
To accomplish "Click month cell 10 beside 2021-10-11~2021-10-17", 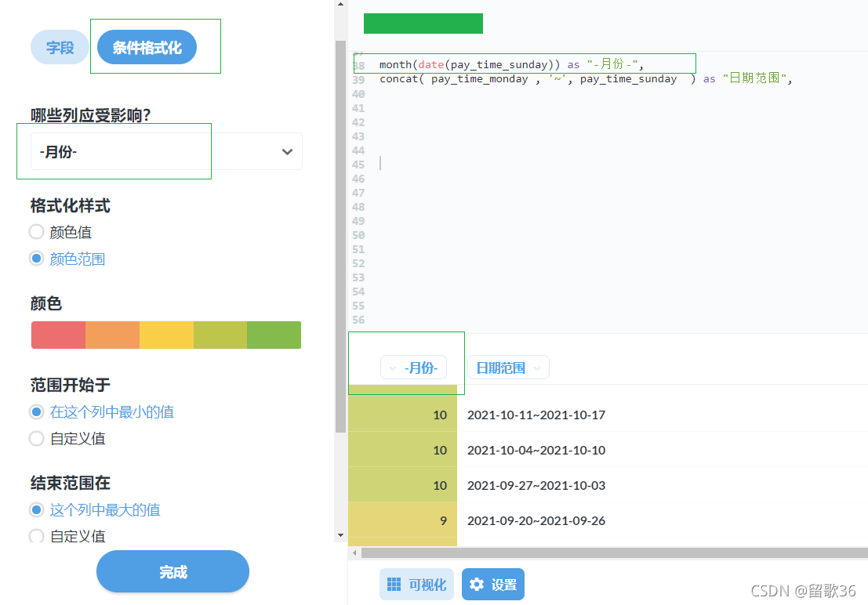I will click(x=402, y=415).
